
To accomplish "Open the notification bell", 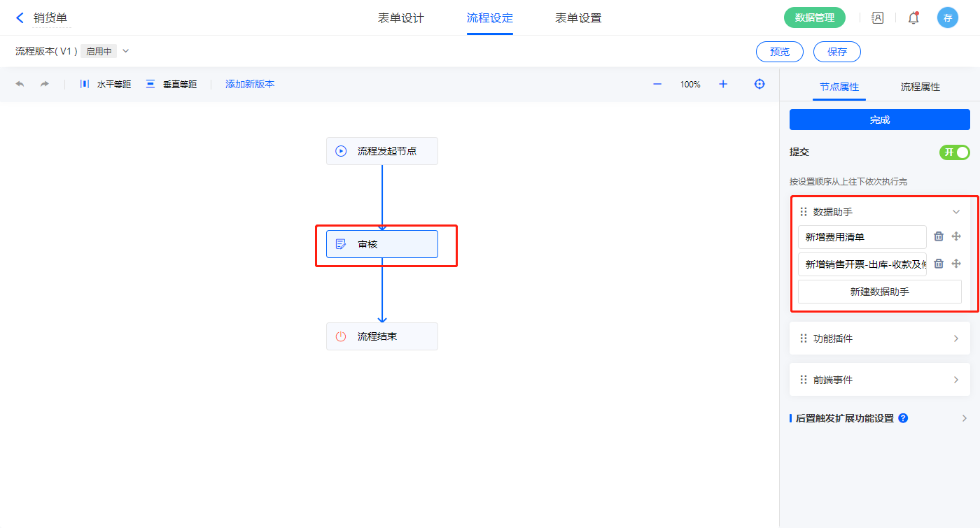I will tap(913, 18).
